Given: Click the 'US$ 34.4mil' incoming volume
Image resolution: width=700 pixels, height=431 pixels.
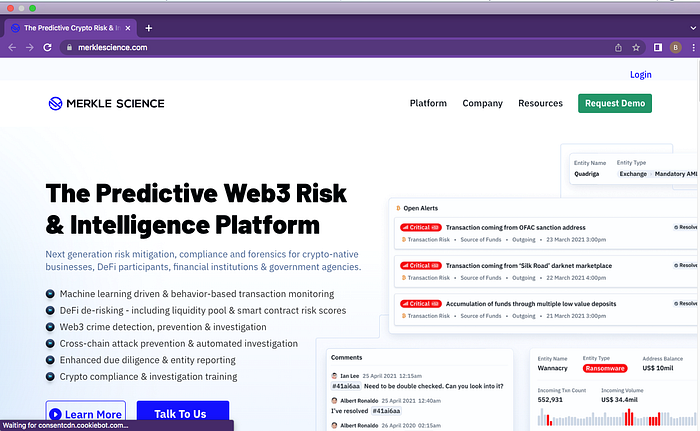Looking at the screenshot, I should 619,399.
